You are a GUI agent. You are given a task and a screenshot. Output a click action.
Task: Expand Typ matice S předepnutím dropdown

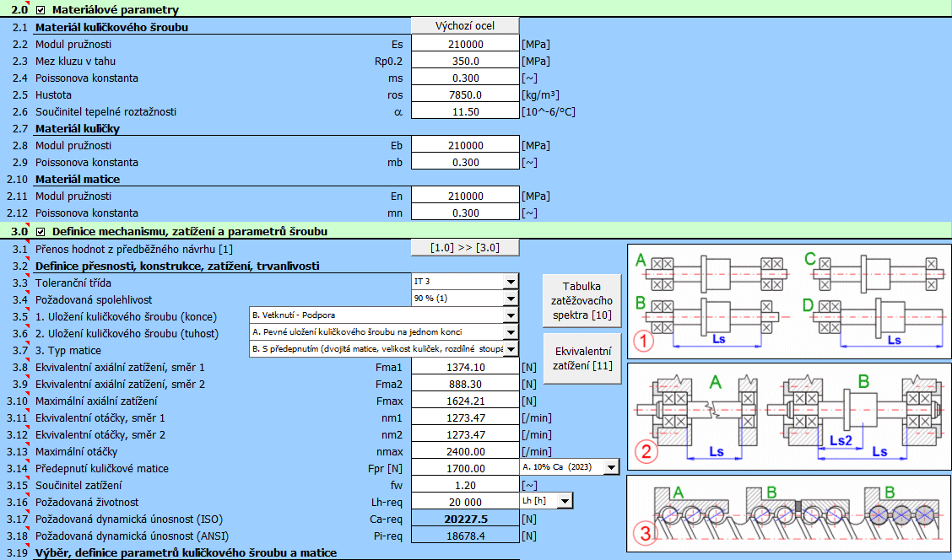pos(511,349)
